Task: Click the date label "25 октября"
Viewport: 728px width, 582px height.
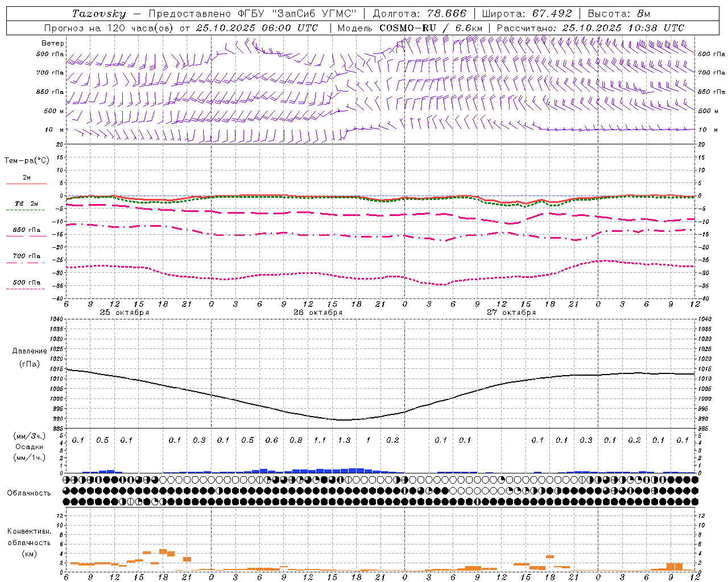Action: [125, 313]
